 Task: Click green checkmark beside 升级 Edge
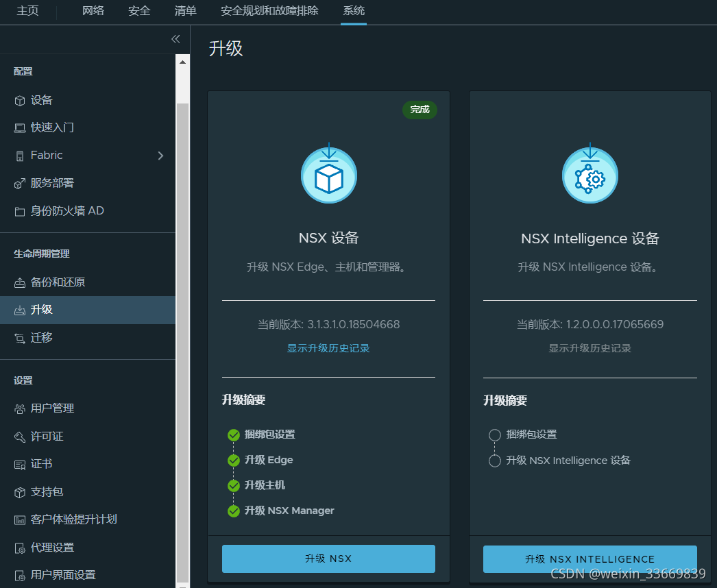point(234,461)
